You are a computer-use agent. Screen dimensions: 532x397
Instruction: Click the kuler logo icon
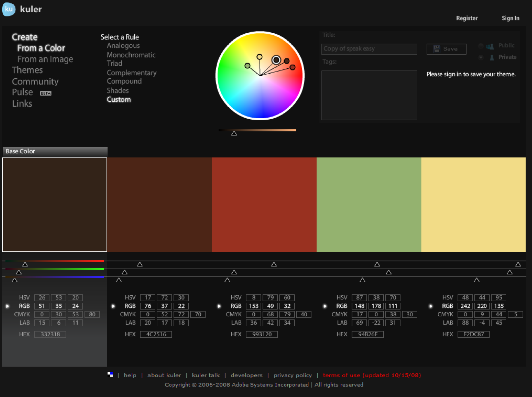[9, 9]
